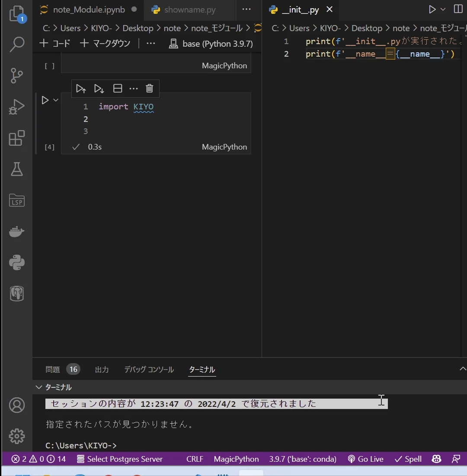The width and height of the screenshot is (467, 476).
Task: Delete the import KIYO cell
Action: 149,88
